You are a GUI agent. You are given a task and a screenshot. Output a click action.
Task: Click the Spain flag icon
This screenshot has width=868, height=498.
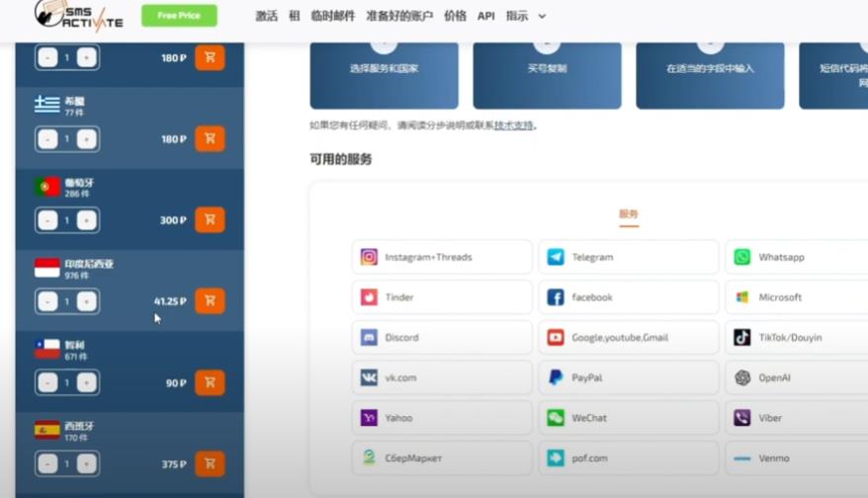47,430
